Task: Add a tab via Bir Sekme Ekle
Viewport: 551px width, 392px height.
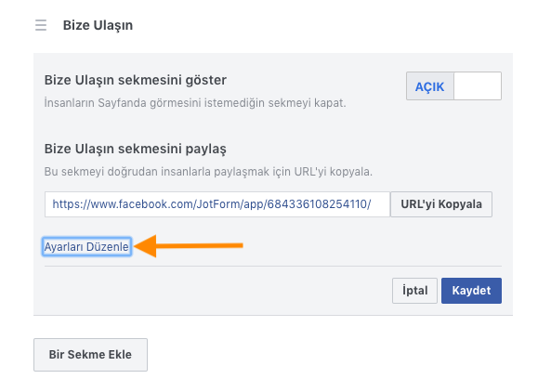Action: [x=90, y=355]
